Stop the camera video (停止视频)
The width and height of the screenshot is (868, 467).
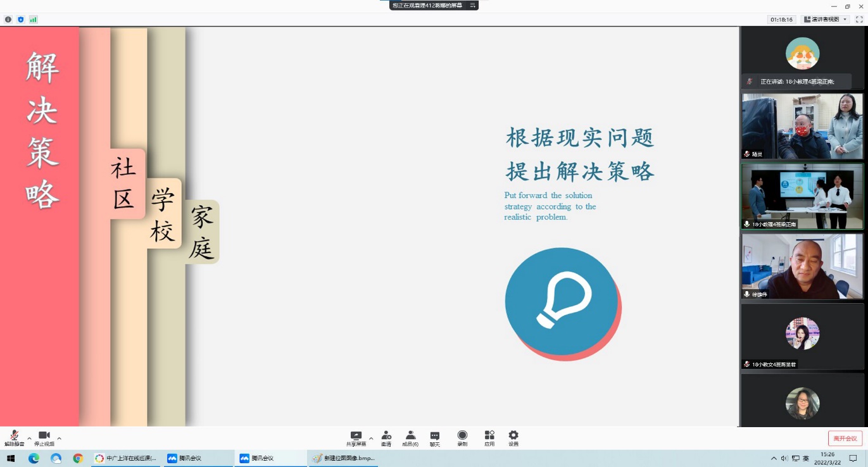(x=44, y=437)
